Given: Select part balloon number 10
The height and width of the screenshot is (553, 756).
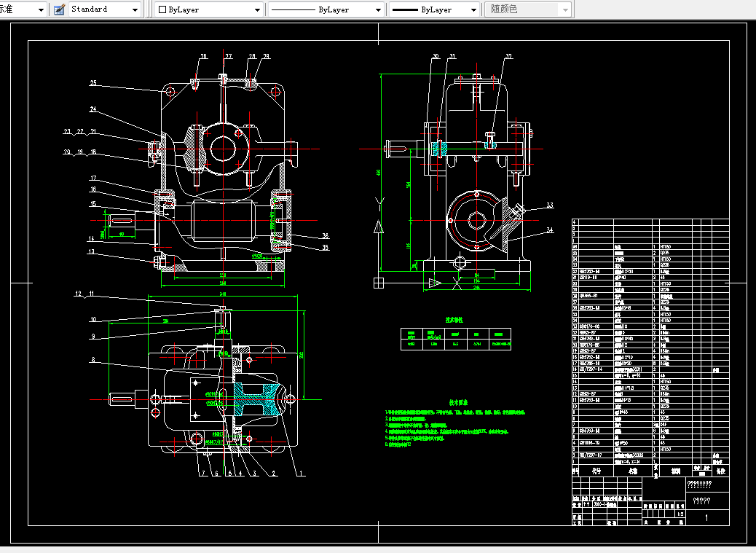Looking at the screenshot, I should pos(93,319).
